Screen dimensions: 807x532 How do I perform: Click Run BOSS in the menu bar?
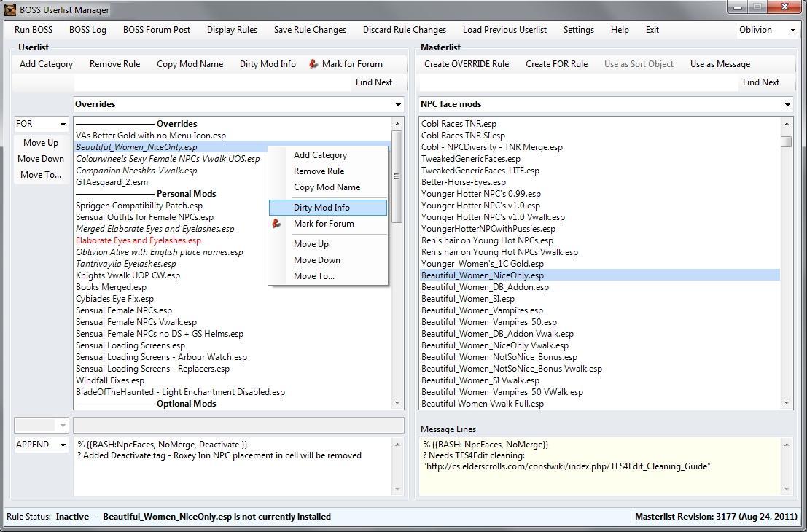tap(34, 30)
